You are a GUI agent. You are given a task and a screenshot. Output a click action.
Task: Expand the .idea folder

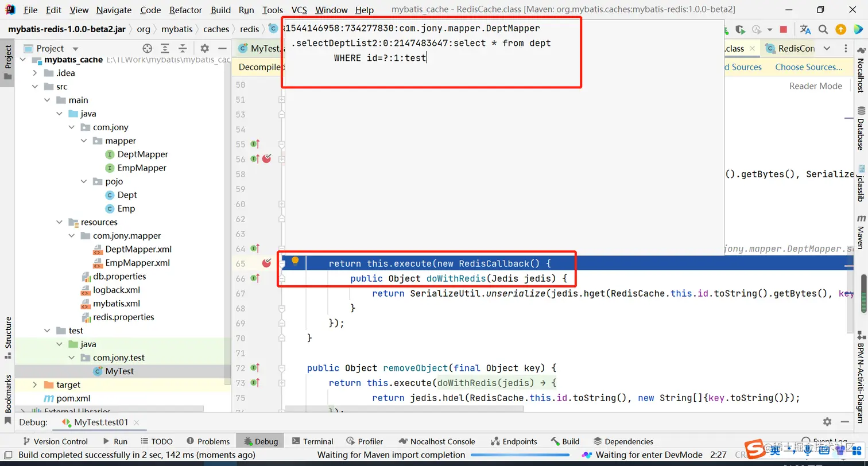coord(35,73)
